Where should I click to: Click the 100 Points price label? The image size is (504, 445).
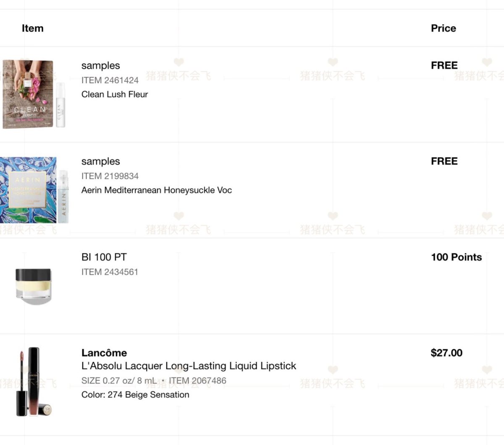(457, 257)
